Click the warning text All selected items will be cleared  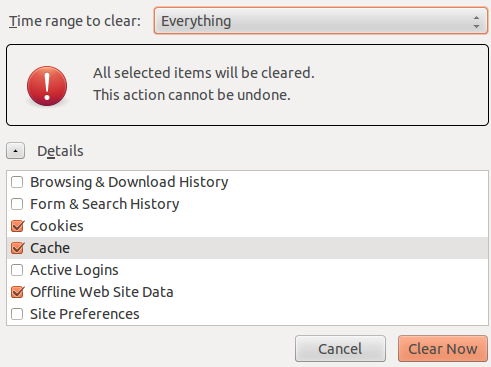click(204, 73)
